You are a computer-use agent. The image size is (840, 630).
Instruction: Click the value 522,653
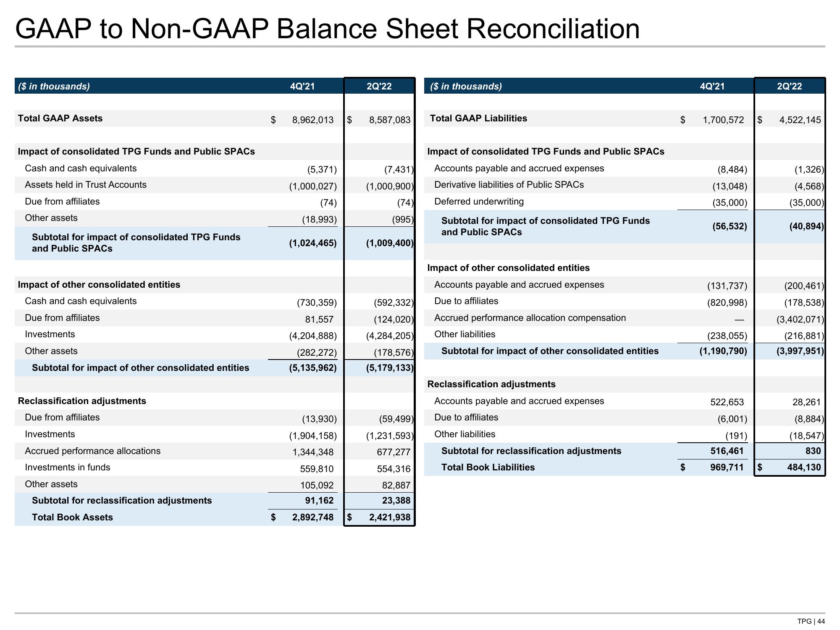[727, 402]
